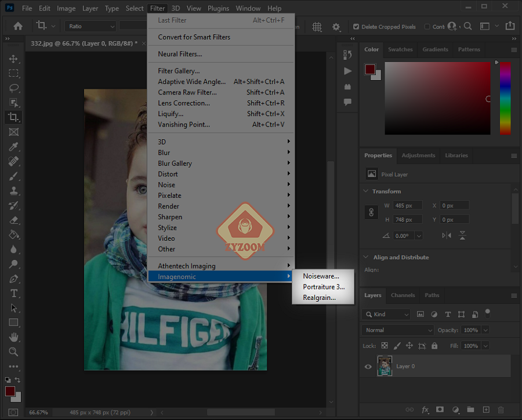Select the Horizontal Type tool

[x=13, y=293]
